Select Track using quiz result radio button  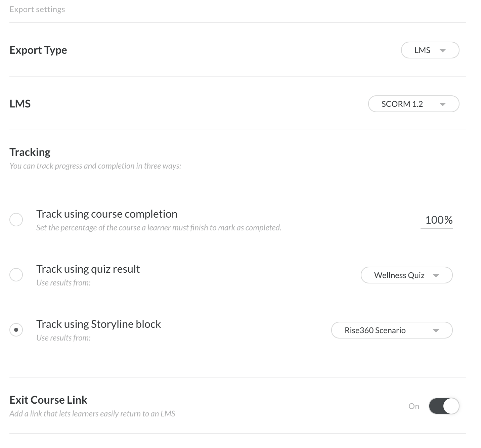click(16, 275)
